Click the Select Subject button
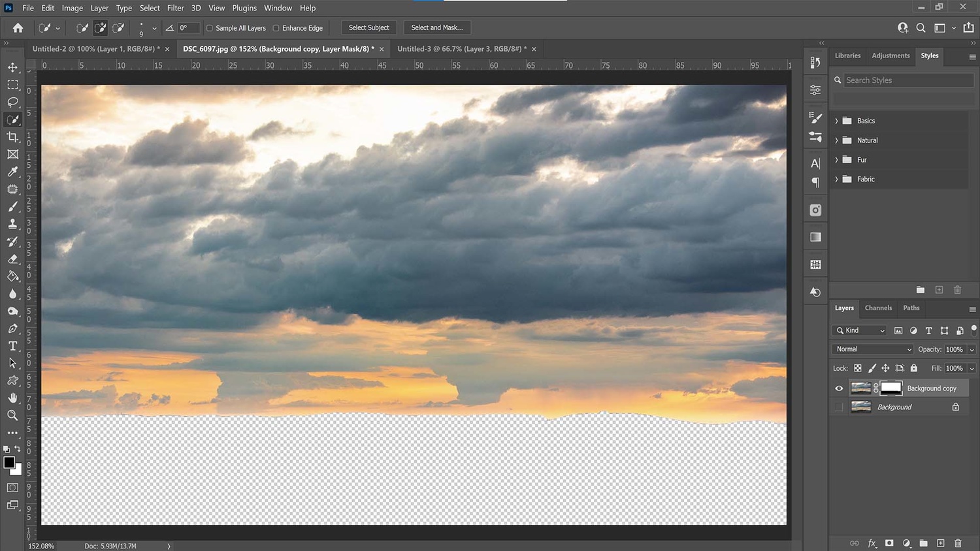The height and width of the screenshot is (551, 980). coord(368,27)
